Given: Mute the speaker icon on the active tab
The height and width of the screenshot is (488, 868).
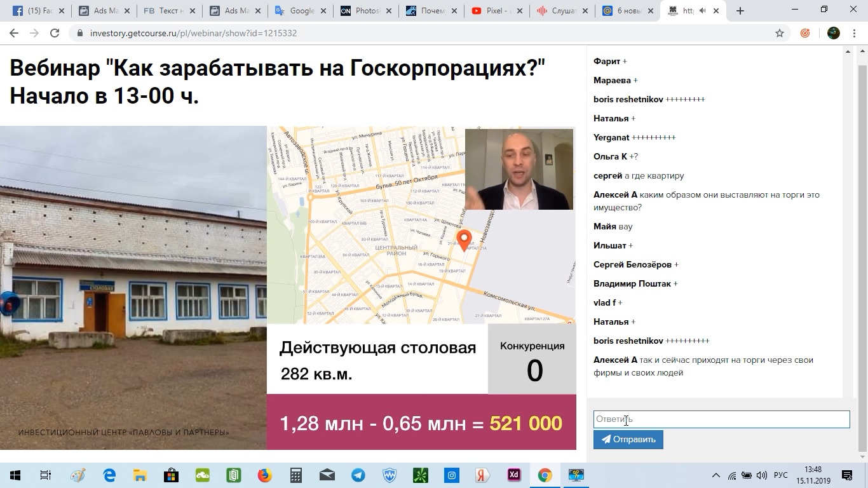Looking at the screenshot, I should pos(702,10).
